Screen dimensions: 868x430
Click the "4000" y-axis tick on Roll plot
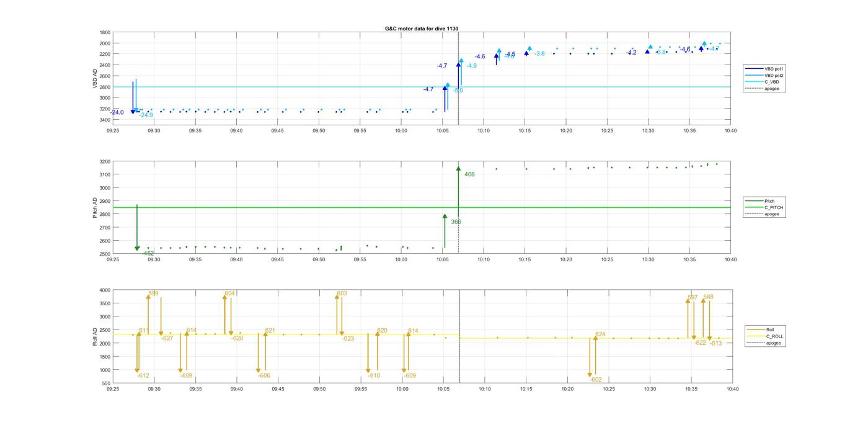105,290
